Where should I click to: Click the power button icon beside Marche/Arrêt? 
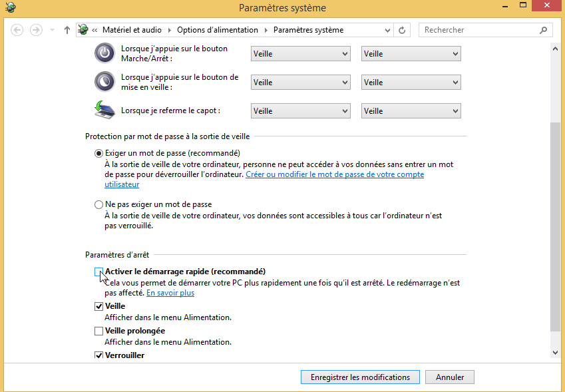tap(104, 53)
